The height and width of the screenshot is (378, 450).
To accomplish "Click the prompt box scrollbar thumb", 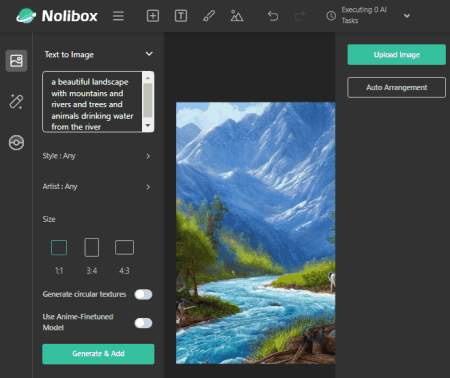I will [x=148, y=100].
